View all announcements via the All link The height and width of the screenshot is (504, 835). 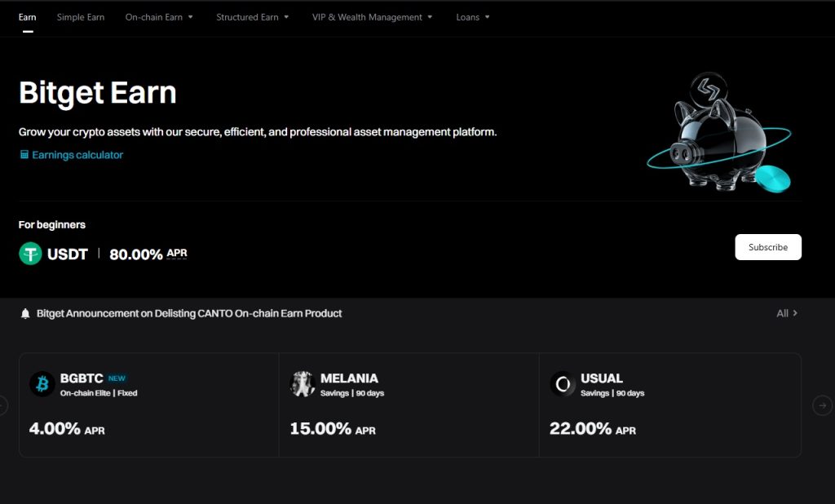[784, 312]
